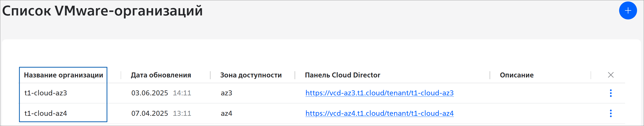The width and height of the screenshot is (644, 126).
Task: Select organization name t1-cloud-az4
Action: click(46, 113)
